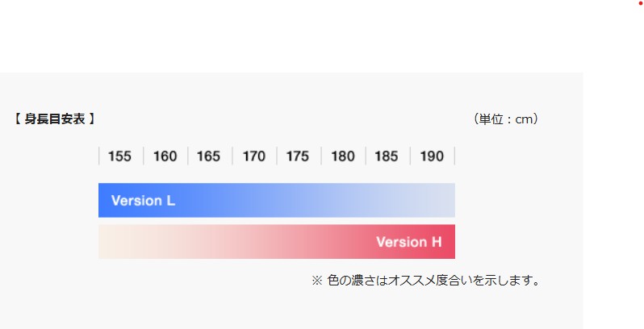The image size is (644, 329).
Task: Click the "Version L" text on the blue bar
Action: 143,201
